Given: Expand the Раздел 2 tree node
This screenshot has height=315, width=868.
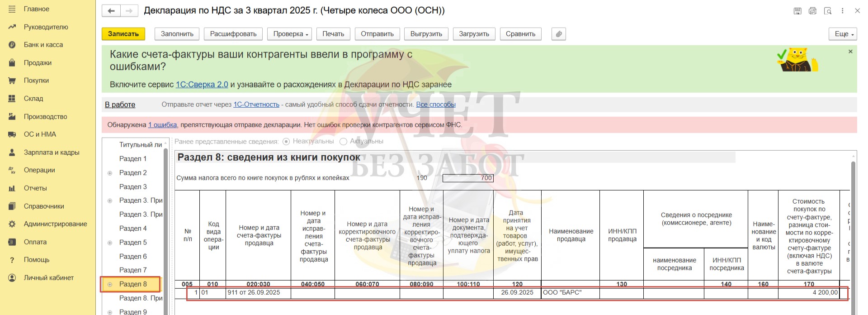Looking at the screenshot, I should 110,173.
